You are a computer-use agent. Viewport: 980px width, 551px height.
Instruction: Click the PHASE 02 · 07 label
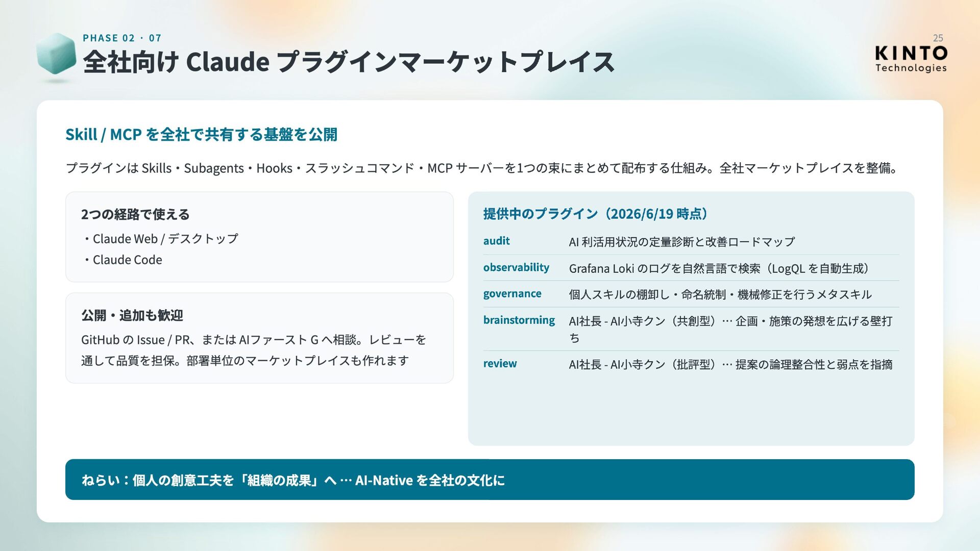(x=122, y=38)
